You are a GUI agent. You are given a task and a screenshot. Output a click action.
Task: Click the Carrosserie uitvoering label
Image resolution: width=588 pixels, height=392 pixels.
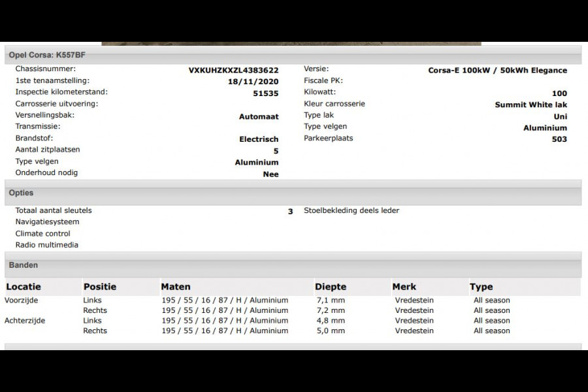pyautogui.click(x=57, y=104)
